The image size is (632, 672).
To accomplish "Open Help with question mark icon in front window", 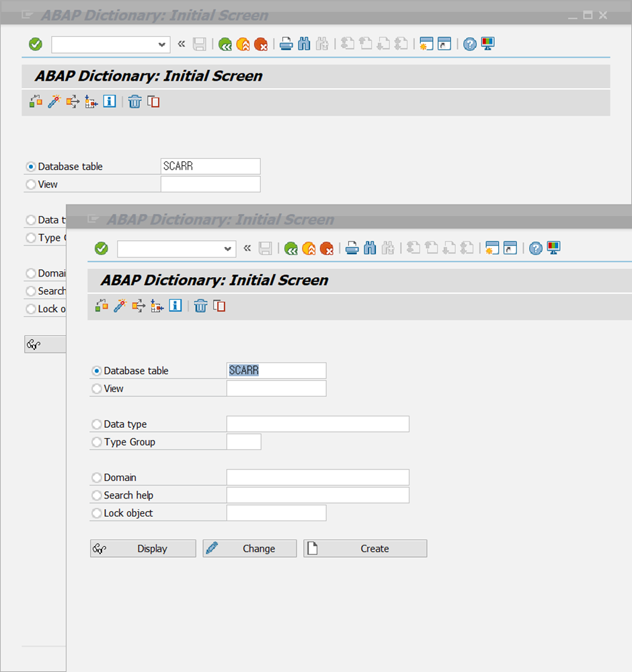I will (536, 248).
